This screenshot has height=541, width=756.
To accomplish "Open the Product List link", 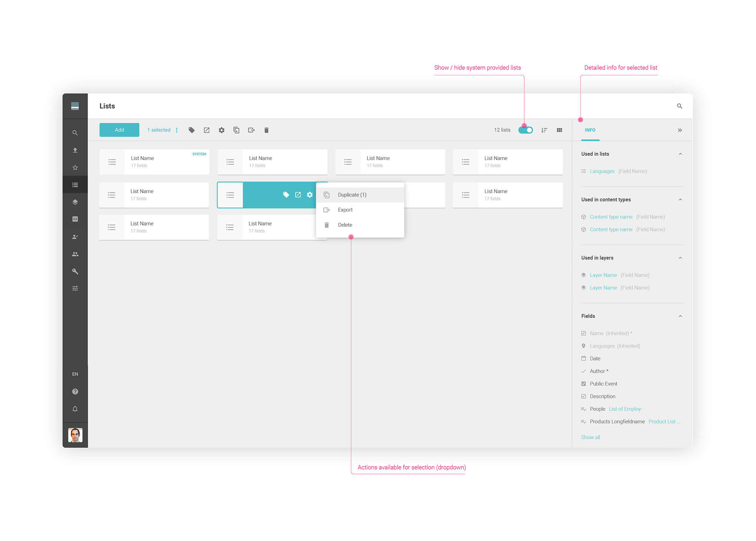I will (664, 422).
